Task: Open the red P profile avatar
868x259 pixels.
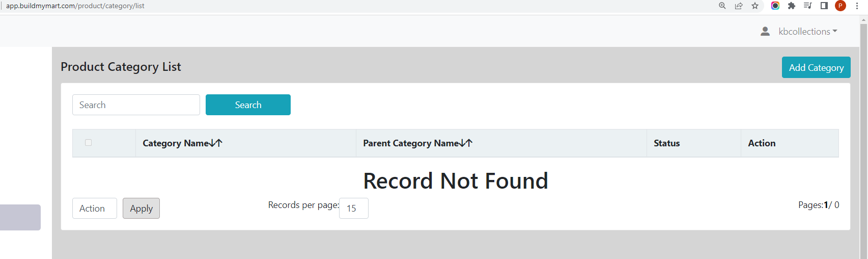Action: point(841,6)
